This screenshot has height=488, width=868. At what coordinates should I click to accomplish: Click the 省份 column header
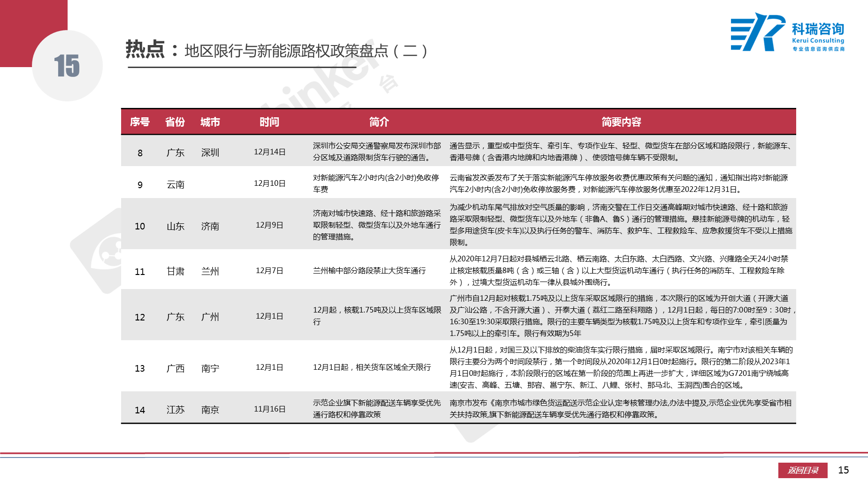point(175,122)
